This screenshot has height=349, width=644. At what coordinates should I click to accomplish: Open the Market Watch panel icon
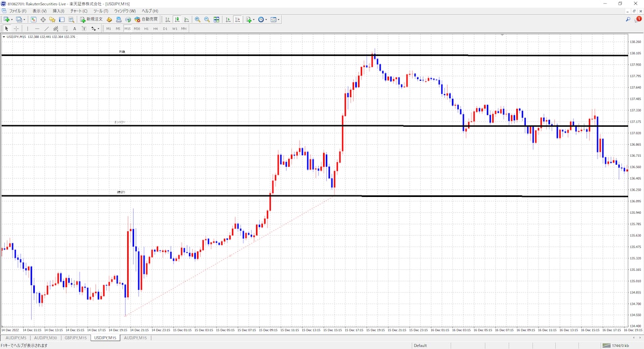click(33, 20)
